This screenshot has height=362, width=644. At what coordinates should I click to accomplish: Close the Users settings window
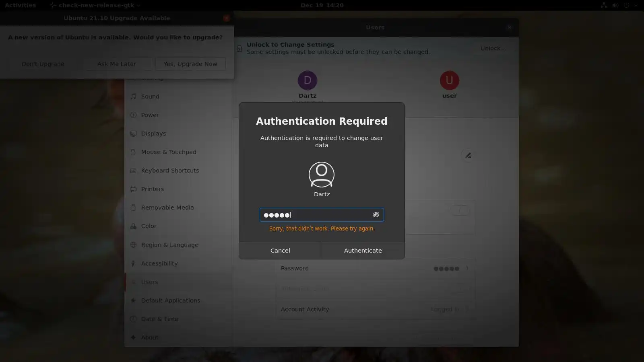[509, 27]
